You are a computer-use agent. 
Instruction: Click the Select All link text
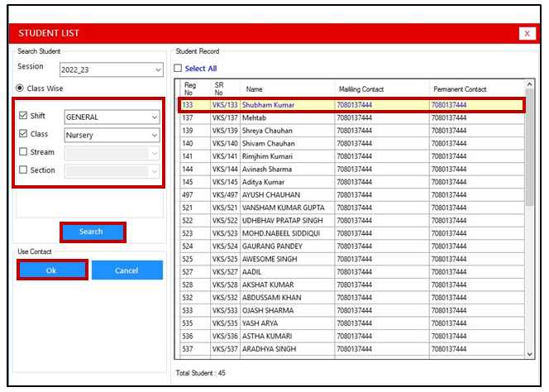tap(201, 69)
